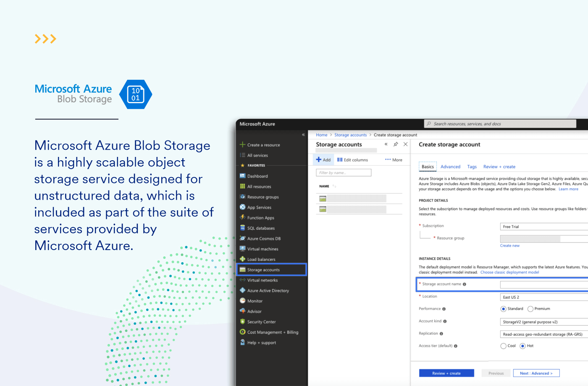
Task: Click Microsoft Azure portal title
Action: [x=257, y=124]
